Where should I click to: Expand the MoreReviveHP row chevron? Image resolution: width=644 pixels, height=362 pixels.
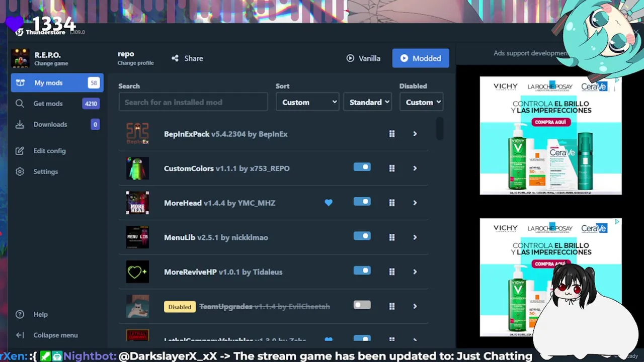coord(415,272)
